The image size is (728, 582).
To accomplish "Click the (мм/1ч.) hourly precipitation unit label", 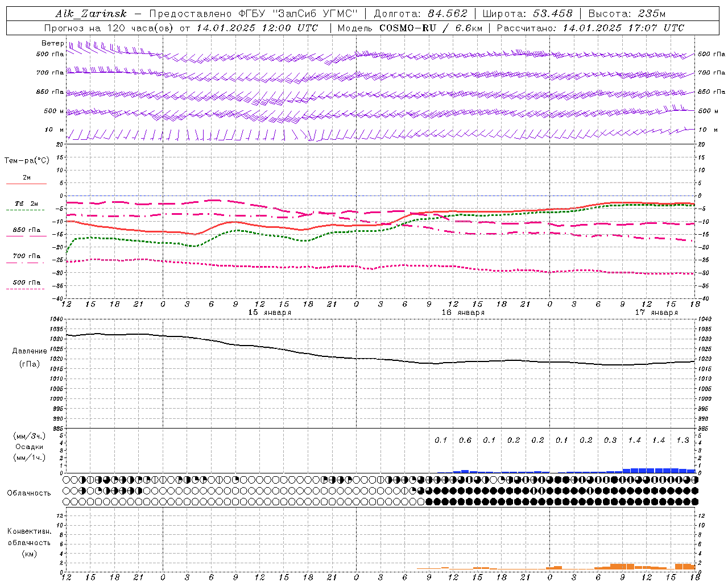I will [x=30, y=458].
